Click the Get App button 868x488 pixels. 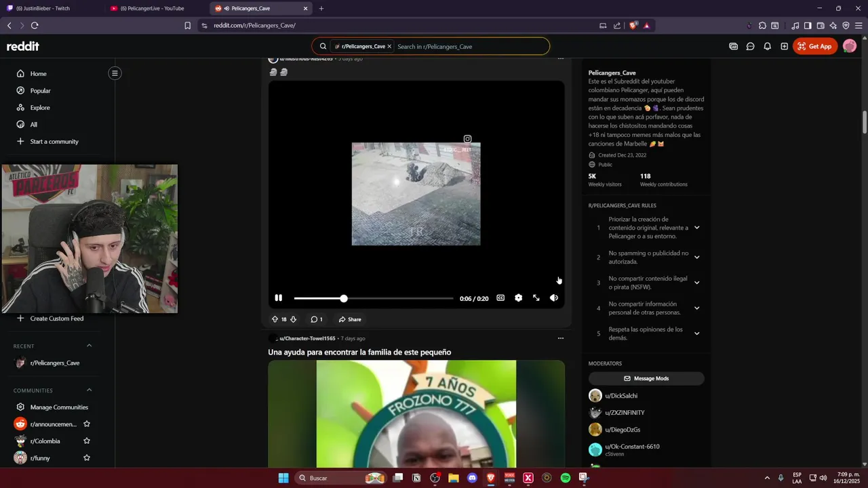[x=815, y=47]
